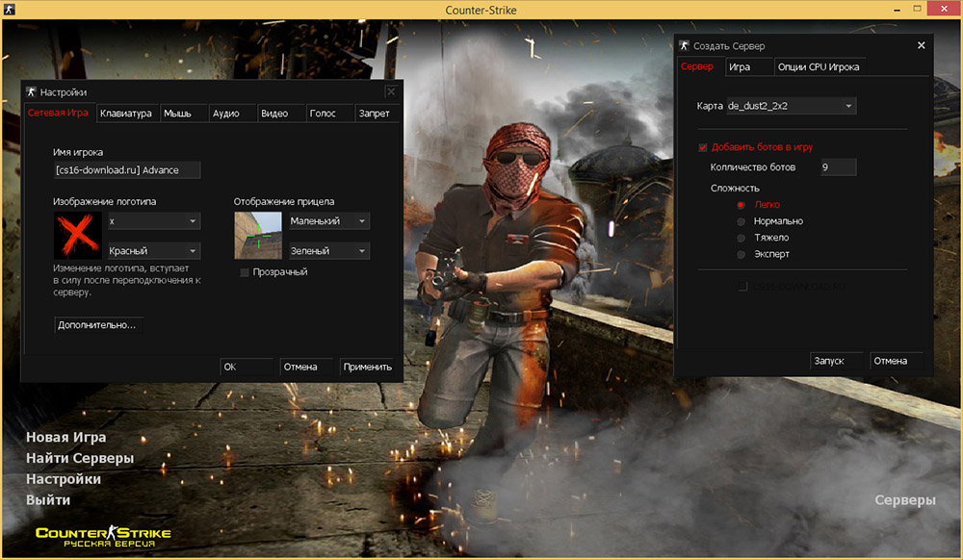Switch to the Видео tab
Viewport: 963px width, 560px height.
tap(280, 114)
